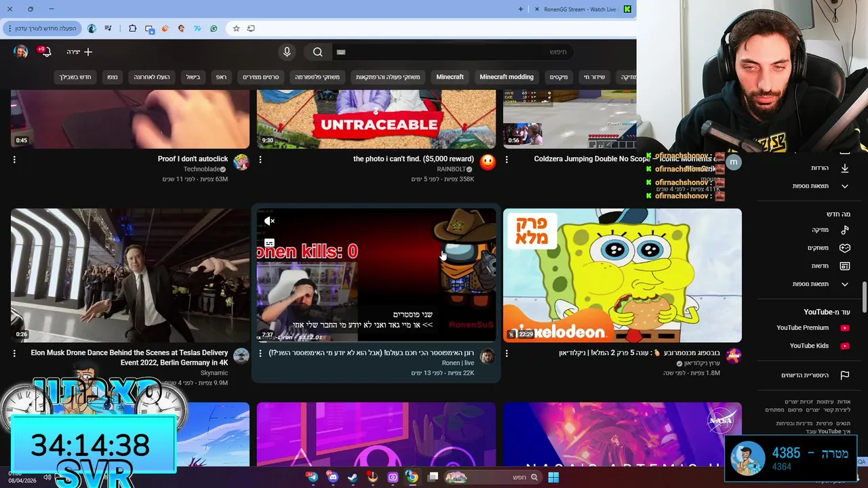
Task: Open options menu for SpongeBob video
Action: point(507,353)
